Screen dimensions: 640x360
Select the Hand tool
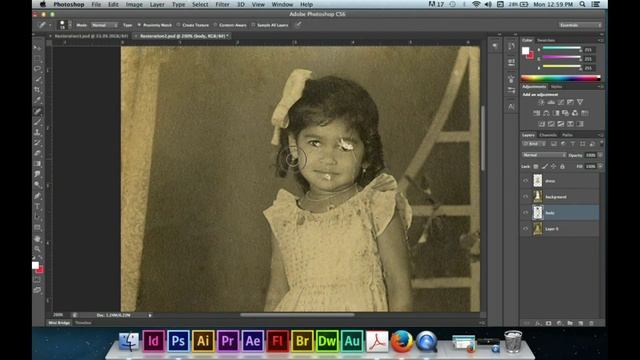[x=38, y=238]
